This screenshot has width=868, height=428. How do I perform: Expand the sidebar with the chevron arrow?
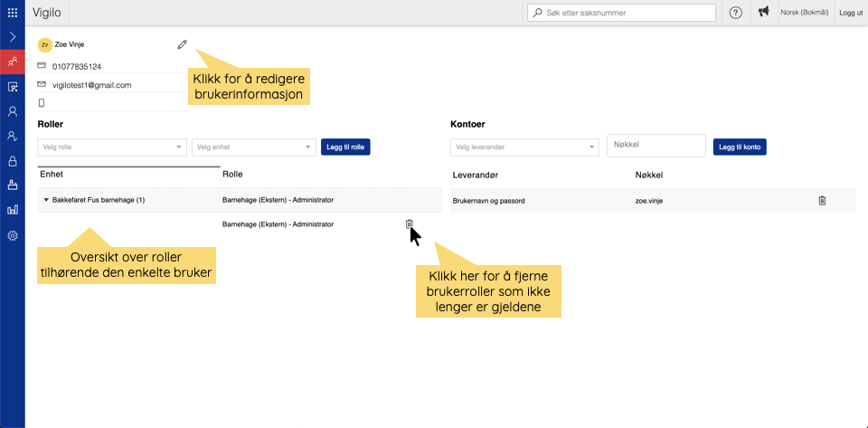click(13, 37)
